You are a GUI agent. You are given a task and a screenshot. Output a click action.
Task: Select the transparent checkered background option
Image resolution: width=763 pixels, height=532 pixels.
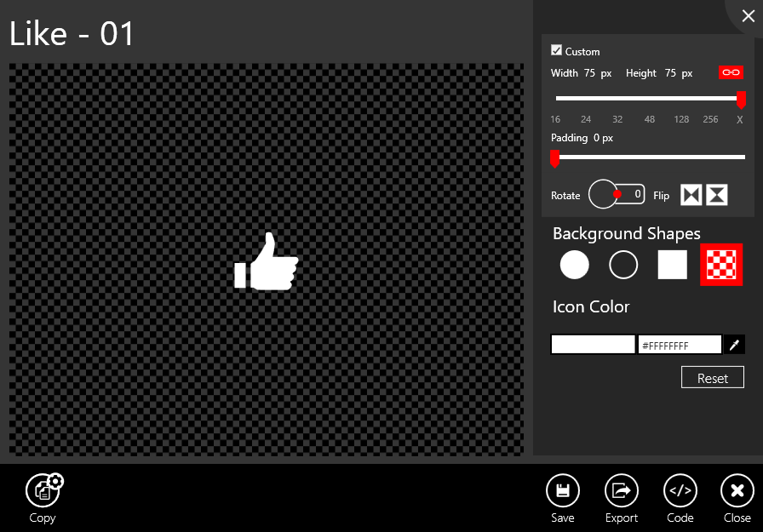pos(721,265)
